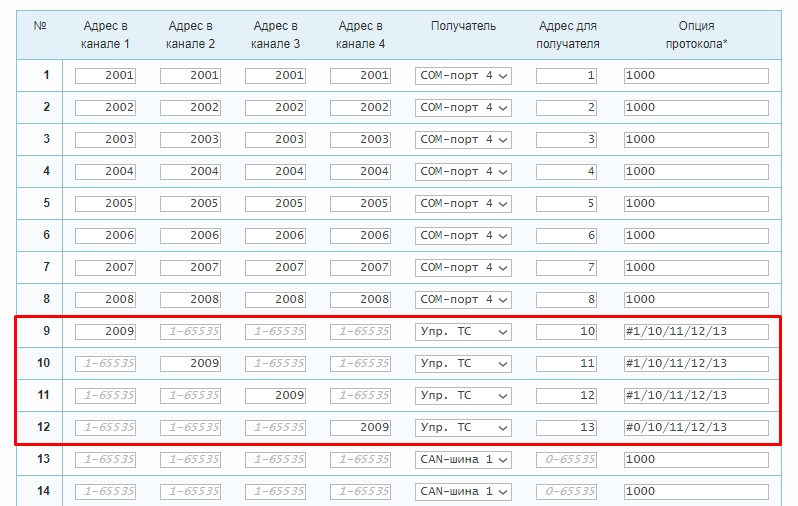Screen dimensions: 798x506
Task: Click empty channel 1 address field in row 14
Action: point(105,492)
